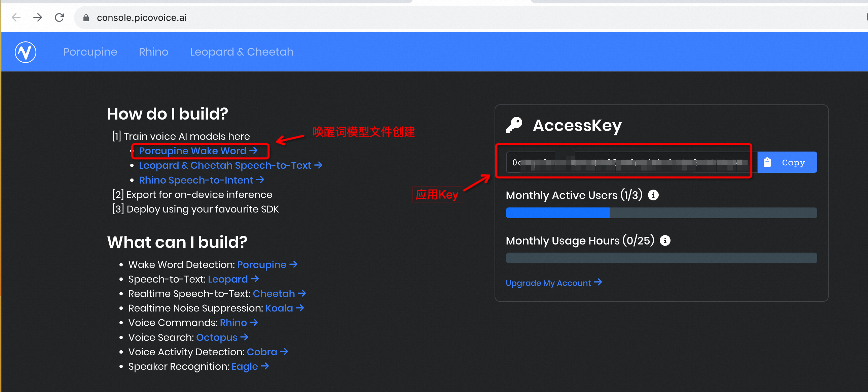Click info icon beside Monthly Usage Hours

664,240
